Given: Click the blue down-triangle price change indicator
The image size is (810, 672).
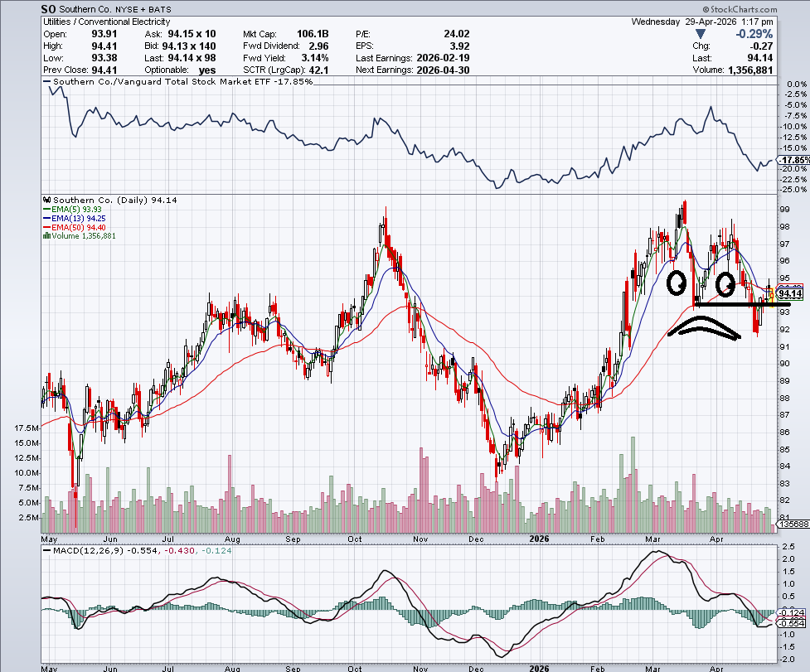Looking at the screenshot, I should point(700,34).
